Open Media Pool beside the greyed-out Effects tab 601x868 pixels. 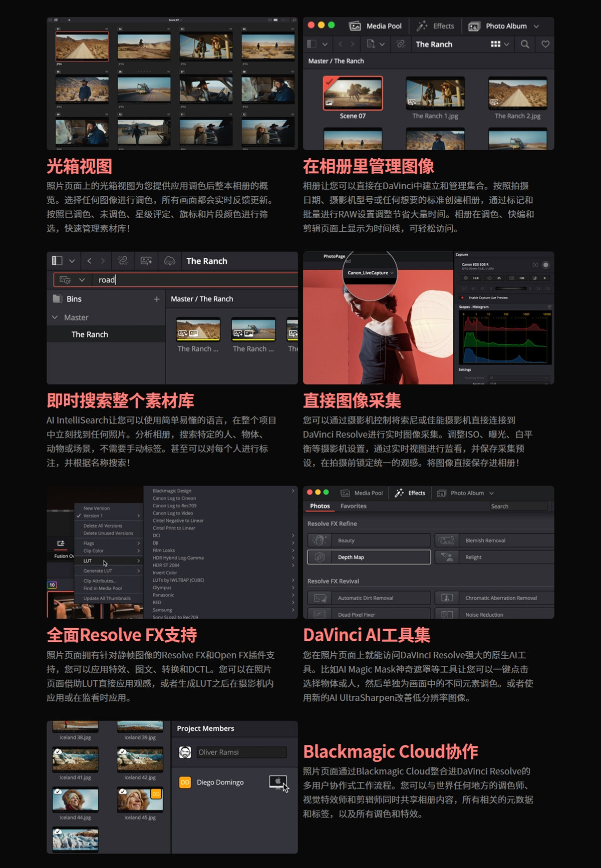click(376, 26)
